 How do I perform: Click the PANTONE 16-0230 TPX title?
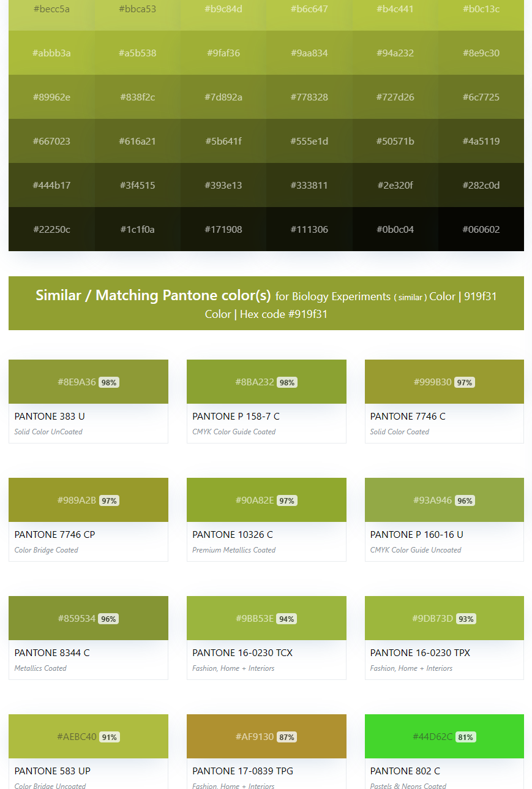click(420, 653)
